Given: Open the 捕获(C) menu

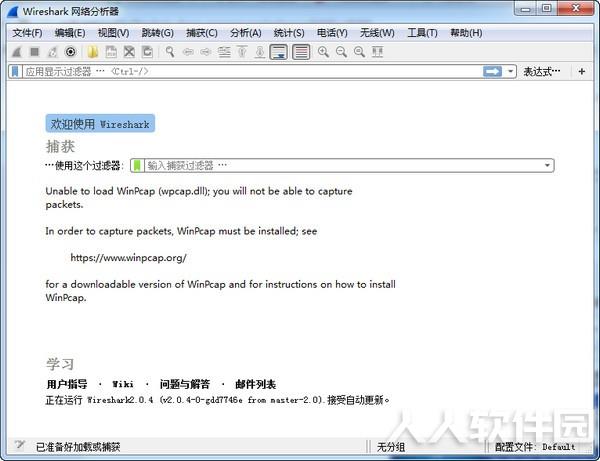Looking at the screenshot, I should [x=202, y=33].
